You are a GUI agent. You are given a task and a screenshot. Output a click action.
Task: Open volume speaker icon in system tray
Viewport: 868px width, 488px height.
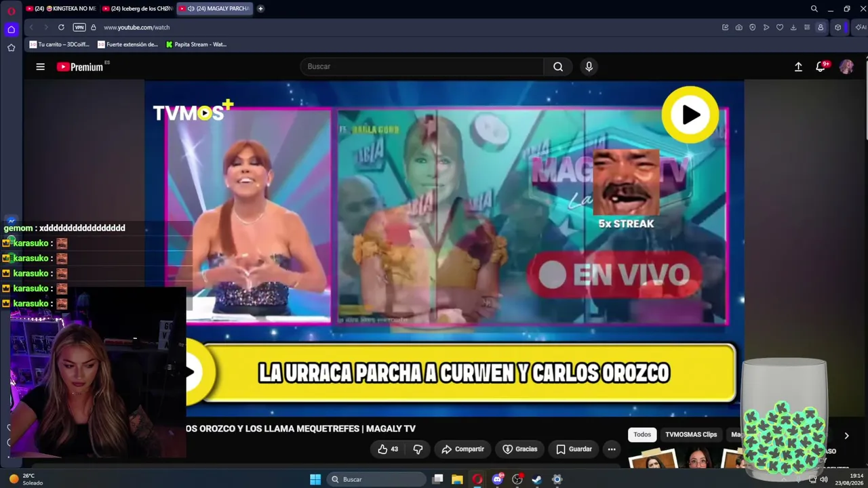tap(824, 480)
